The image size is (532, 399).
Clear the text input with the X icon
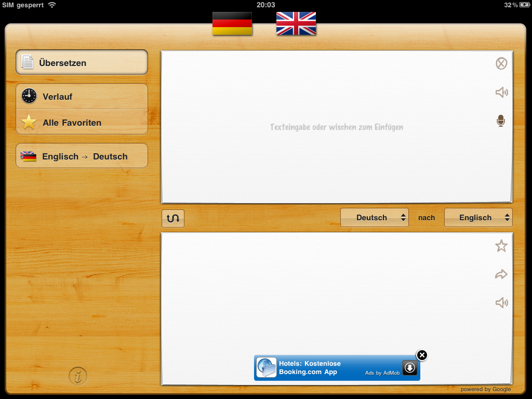pyautogui.click(x=501, y=63)
